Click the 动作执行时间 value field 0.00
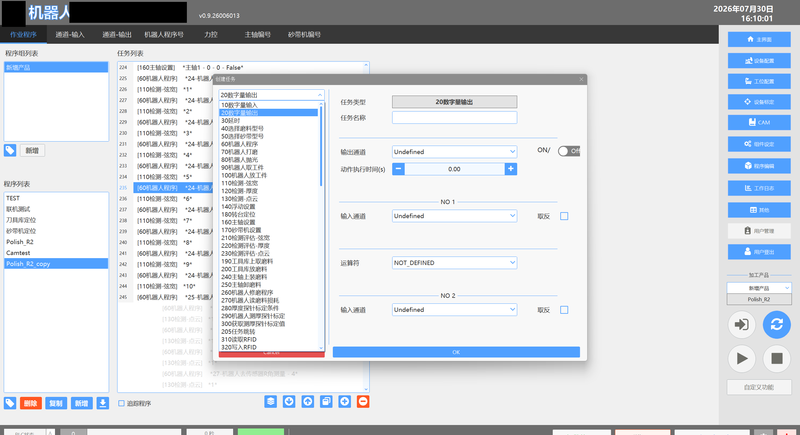Viewport: 800px width, 435px height. point(455,169)
